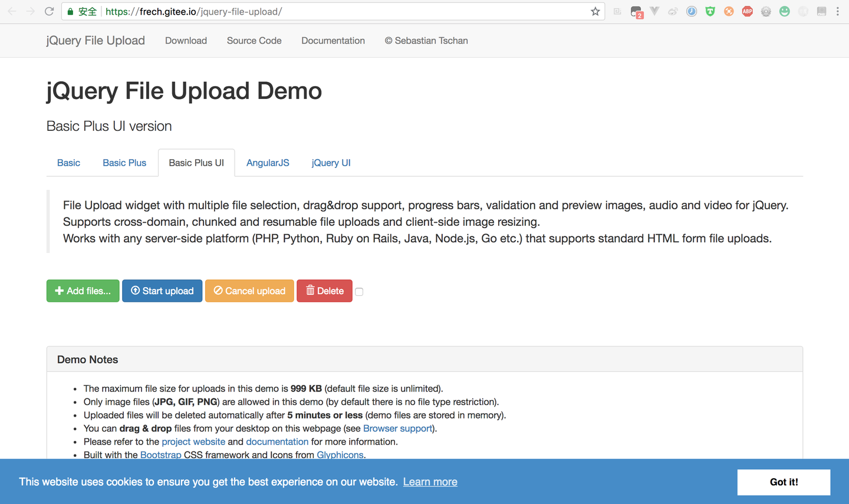Viewport: 849px width, 504px height.
Task: Click the green smiley extension icon
Action: pyautogui.click(x=784, y=11)
